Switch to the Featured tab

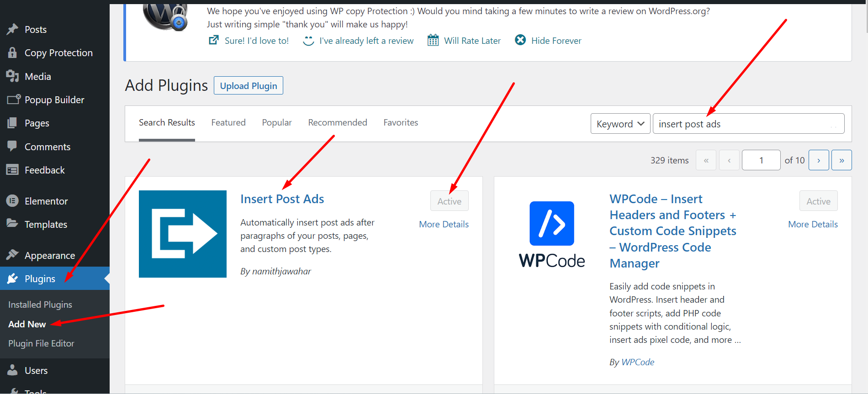228,122
